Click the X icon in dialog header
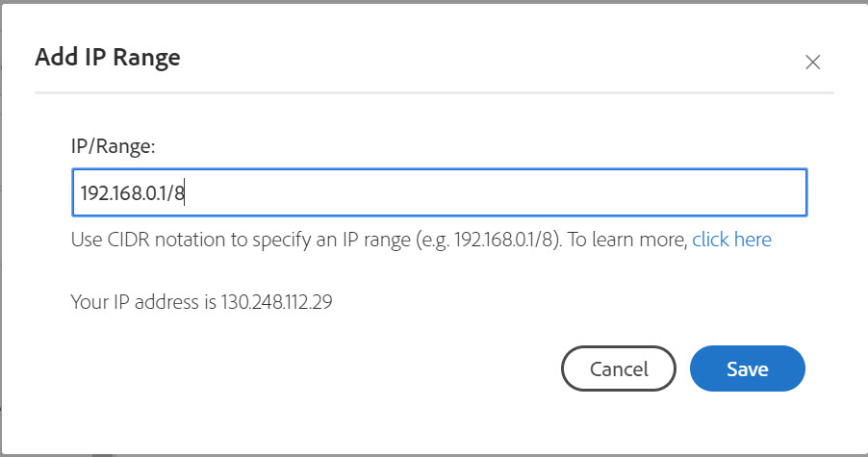 [x=812, y=63]
